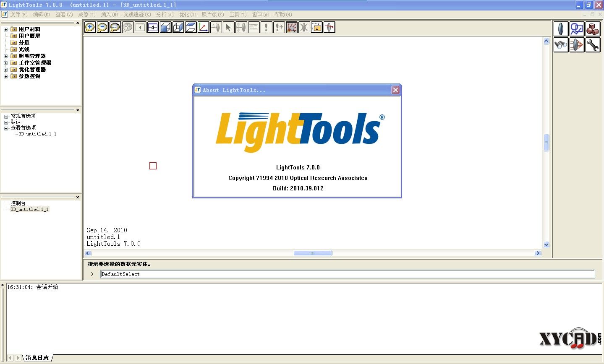Collapse the 查看首选项 node
Screen dimensions: 604x364
pyautogui.click(x=6, y=128)
